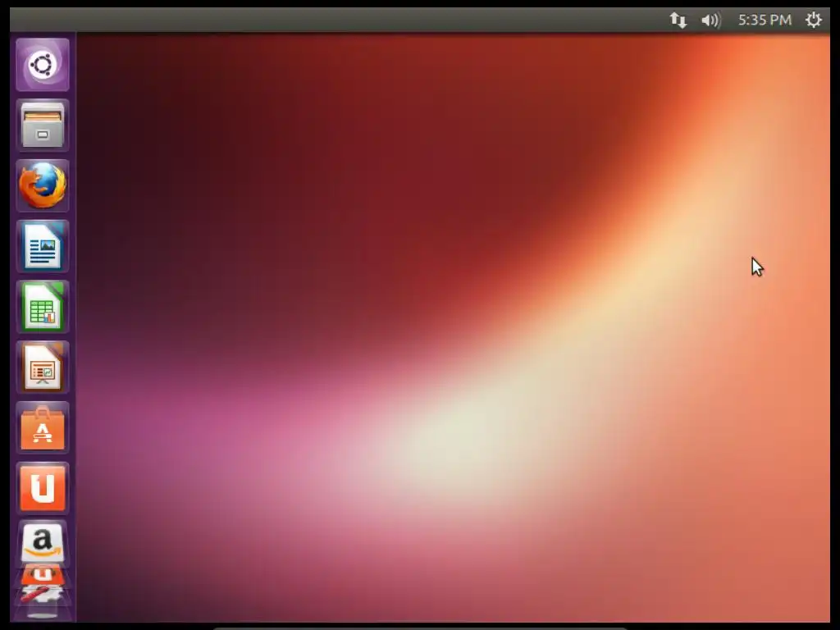Open folded System Settings wrench icon
This screenshot has height=630, width=840.
pyautogui.click(x=43, y=595)
